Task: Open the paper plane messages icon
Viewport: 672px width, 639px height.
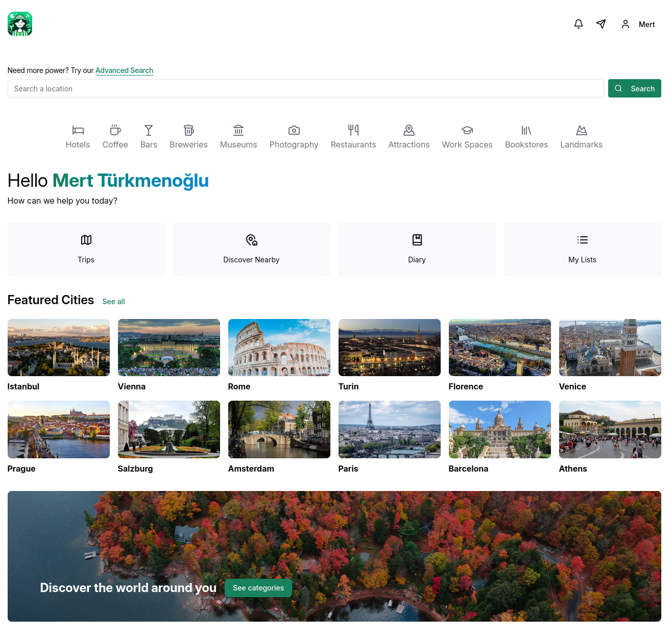Action: pos(601,24)
